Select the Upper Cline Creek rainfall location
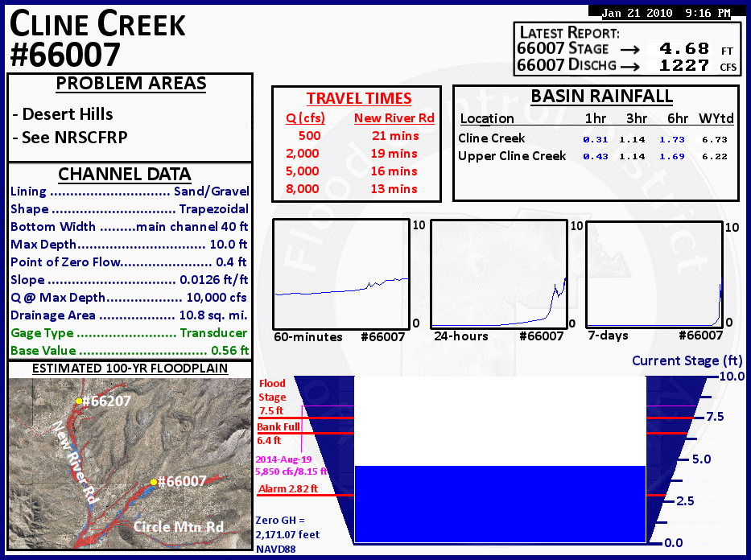 [512, 156]
